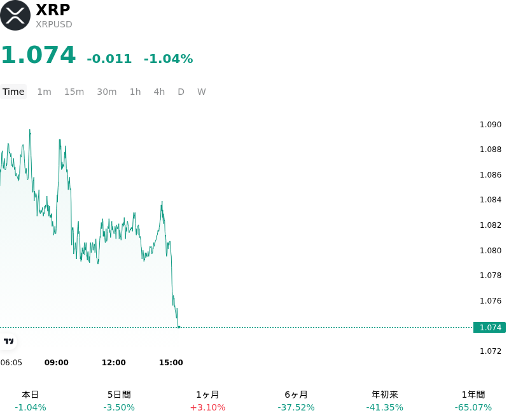Switch to the D daily interval
This screenshot has width=509, height=420.
point(181,92)
